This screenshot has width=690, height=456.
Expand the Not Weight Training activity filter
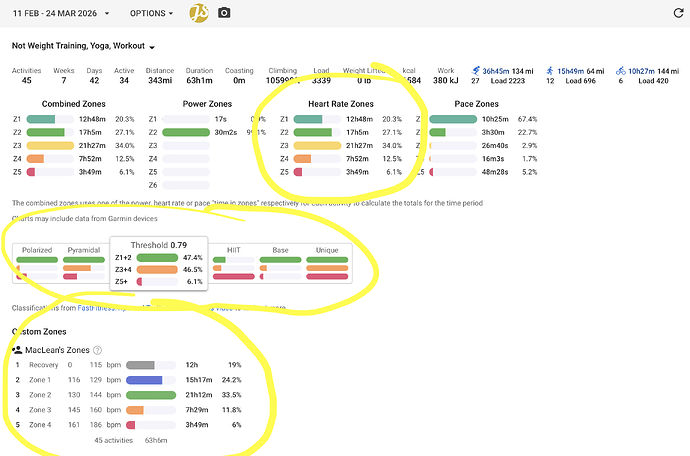(x=84, y=46)
